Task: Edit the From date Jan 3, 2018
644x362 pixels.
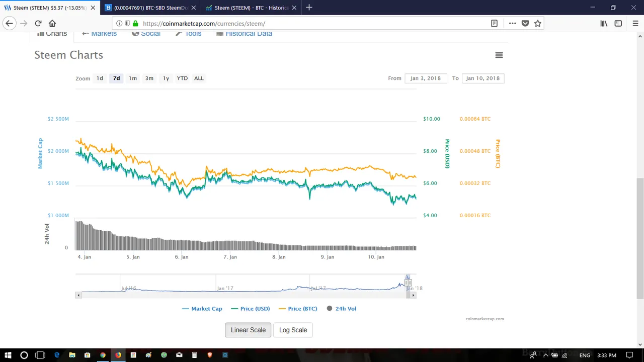Action: 426,78
